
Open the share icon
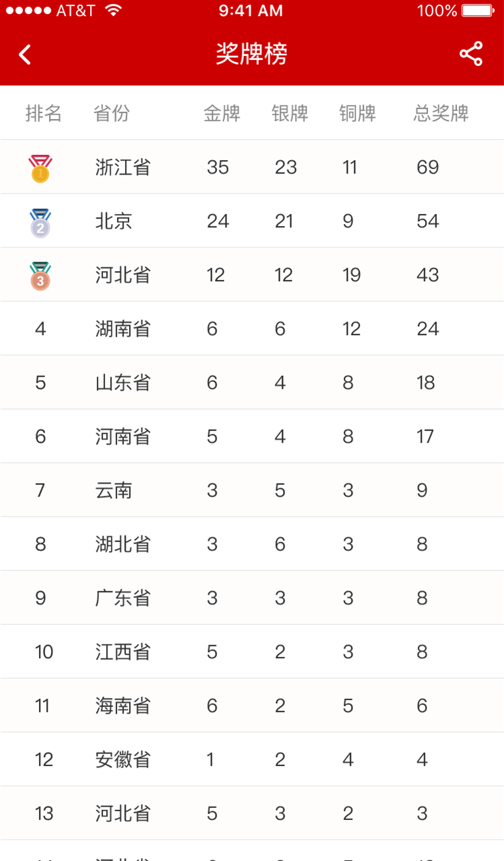pyautogui.click(x=471, y=54)
